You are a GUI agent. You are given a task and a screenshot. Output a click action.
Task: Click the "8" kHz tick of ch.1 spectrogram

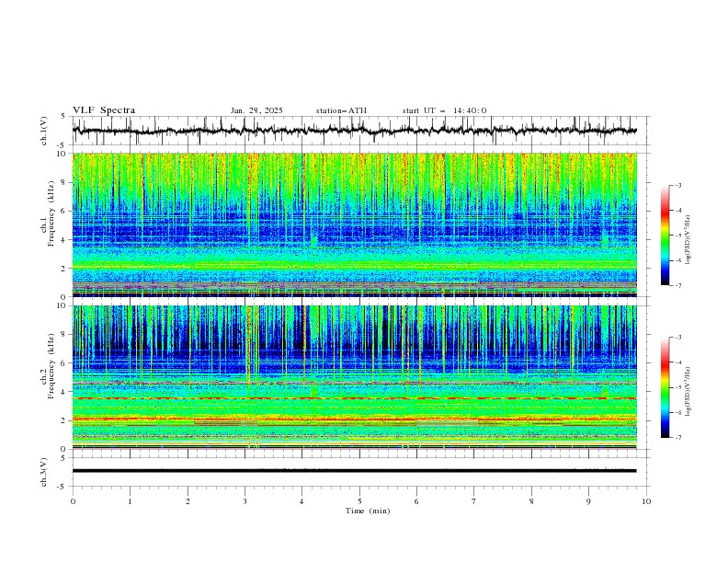pyautogui.click(x=64, y=182)
